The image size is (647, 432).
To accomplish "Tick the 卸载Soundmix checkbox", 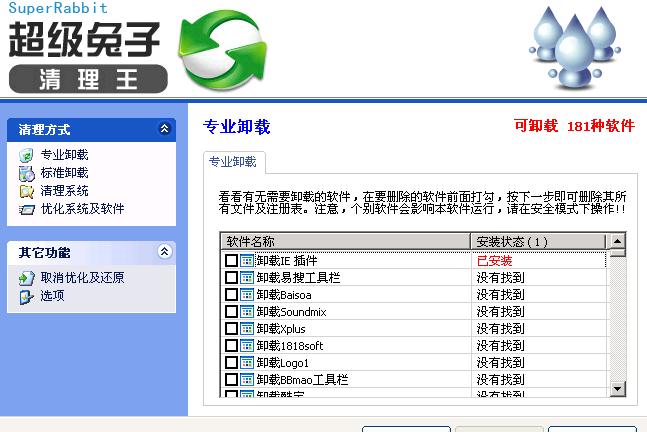I will click(231, 312).
